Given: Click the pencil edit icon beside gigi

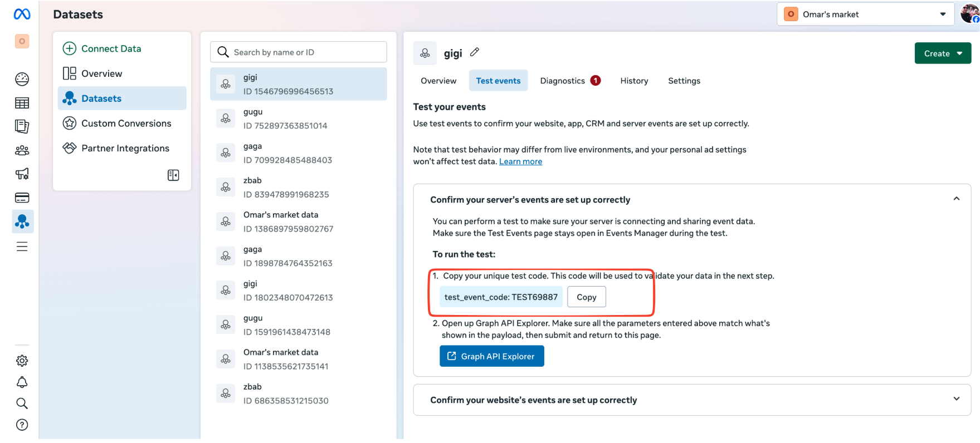Looking at the screenshot, I should coord(475,52).
